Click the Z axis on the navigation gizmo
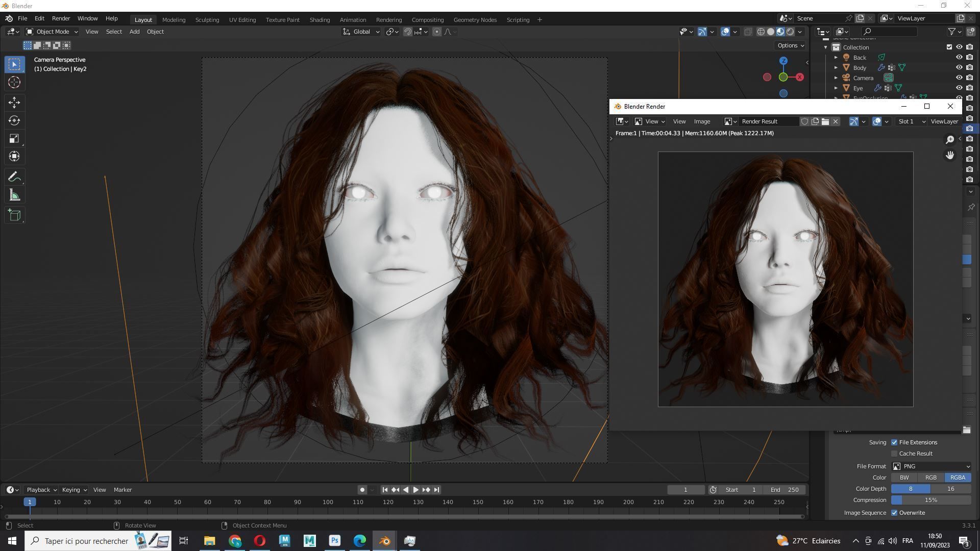 coord(783,61)
